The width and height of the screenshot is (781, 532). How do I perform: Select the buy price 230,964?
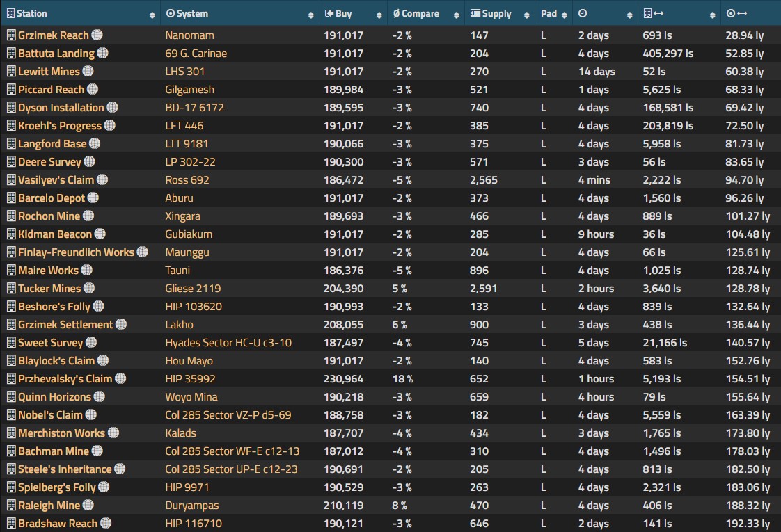point(343,379)
